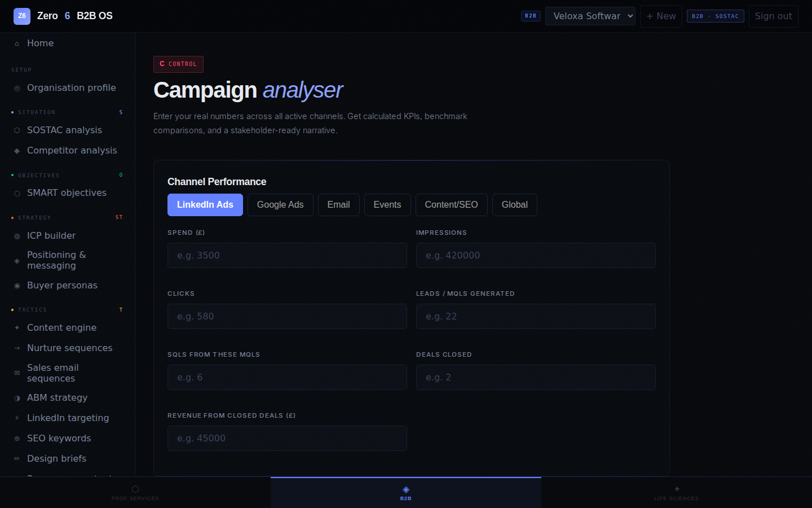This screenshot has height=508, width=812.
Task: Click the Sign out button
Action: pos(774,16)
